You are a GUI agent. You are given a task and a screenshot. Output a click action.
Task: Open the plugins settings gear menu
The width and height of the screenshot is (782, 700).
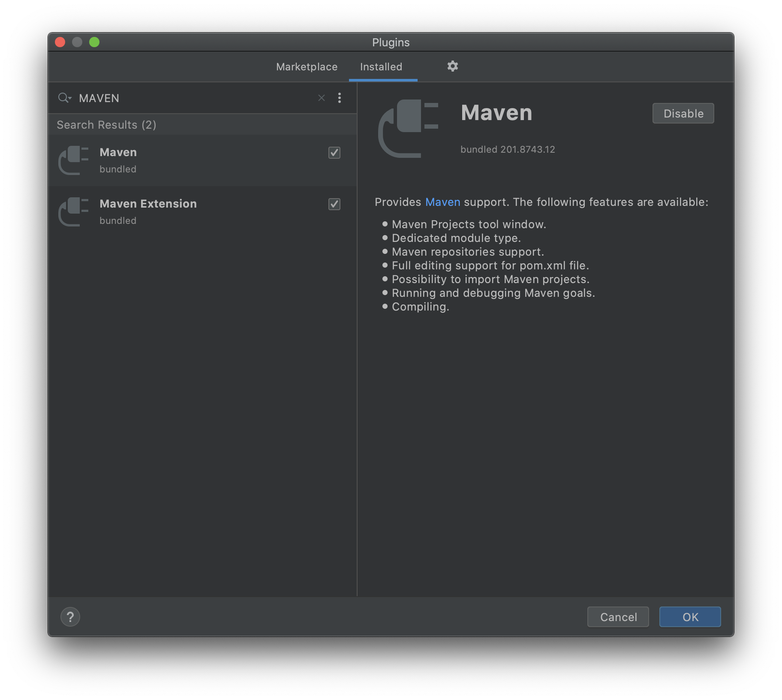pos(452,66)
